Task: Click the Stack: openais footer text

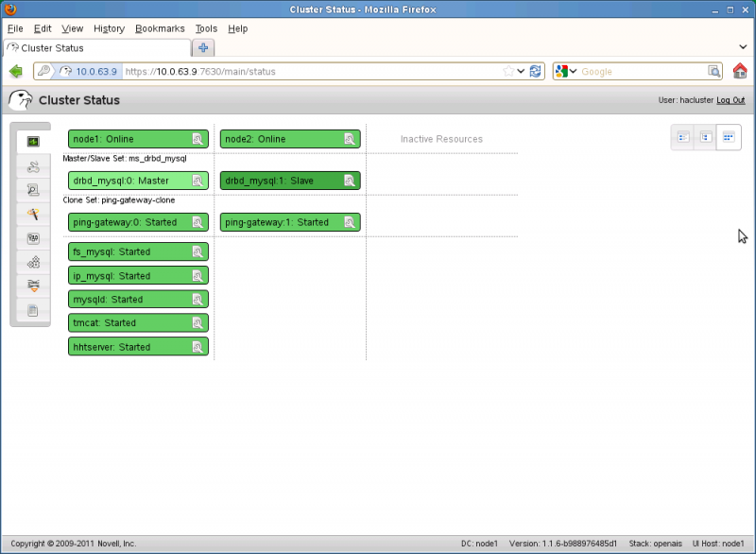Action: [655, 544]
